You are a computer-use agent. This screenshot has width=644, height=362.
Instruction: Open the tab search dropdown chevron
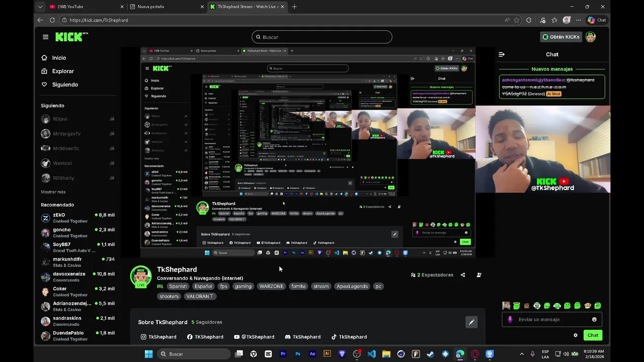pos(40,7)
